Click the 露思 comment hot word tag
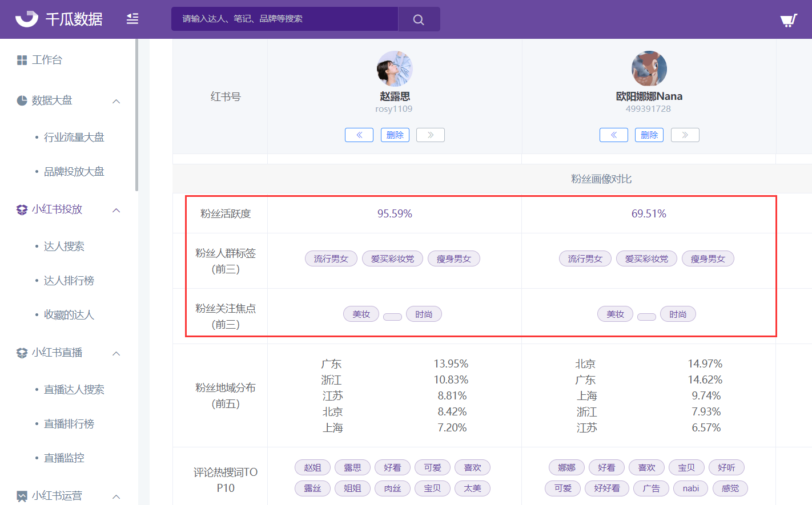 pyautogui.click(x=353, y=467)
